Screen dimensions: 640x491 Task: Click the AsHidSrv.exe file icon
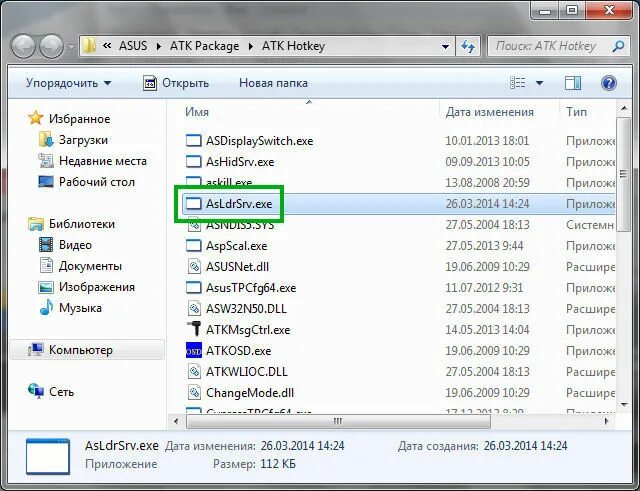[193, 161]
